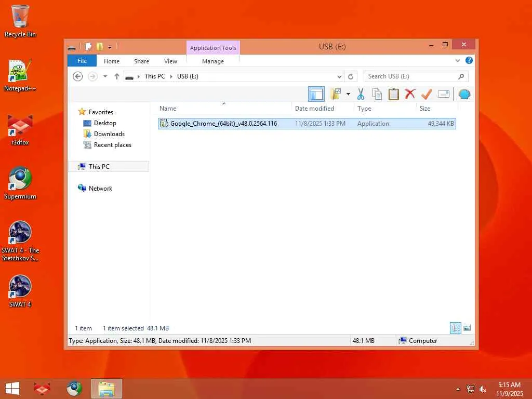Open Desktop in the Favorites list
Image resolution: width=532 pixels, height=399 pixels.
pos(105,123)
